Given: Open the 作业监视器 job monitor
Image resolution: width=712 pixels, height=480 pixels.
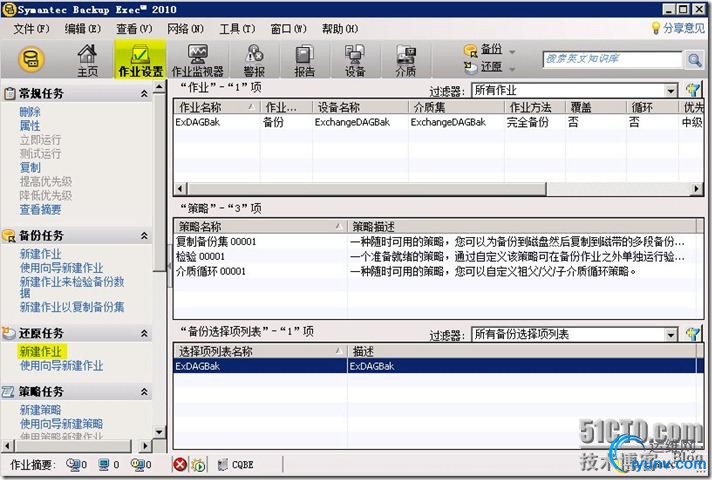Looking at the screenshot, I should [x=198, y=59].
